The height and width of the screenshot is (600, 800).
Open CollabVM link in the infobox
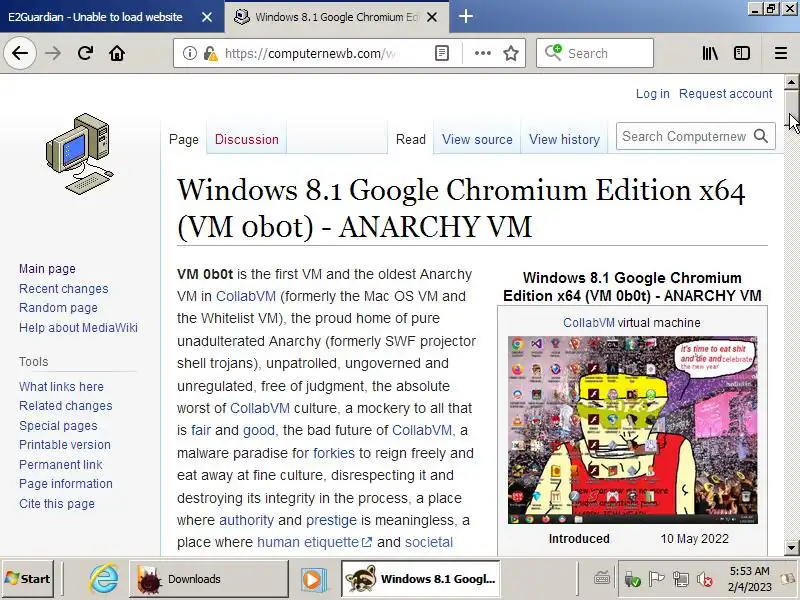(x=589, y=323)
